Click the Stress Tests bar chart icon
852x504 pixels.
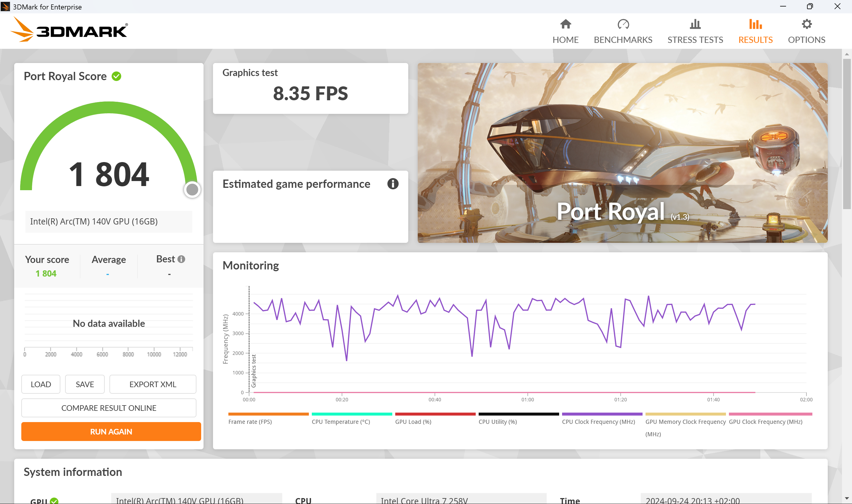click(x=695, y=24)
